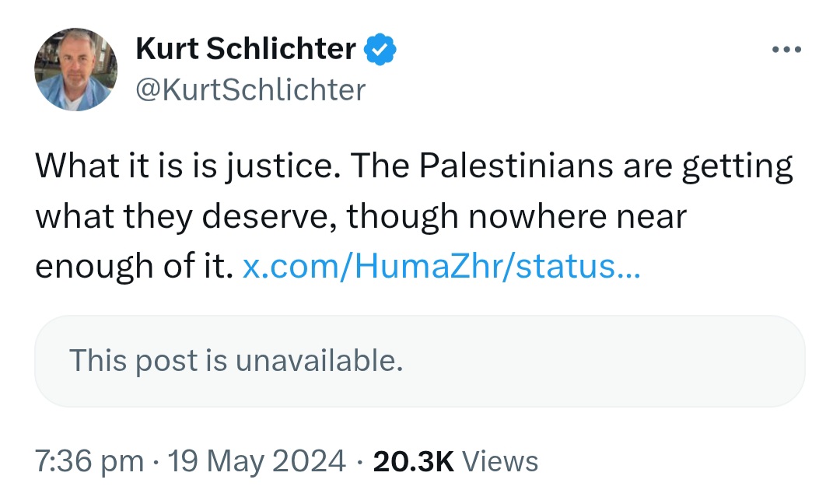Click the 7:36 pm timestamp
The height and width of the screenshot is (504, 840).
(89, 460)
